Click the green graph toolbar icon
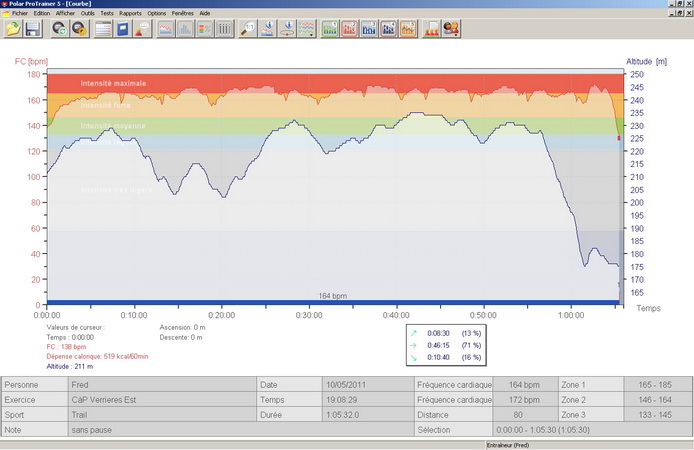The width and height of the screenshot is (694, 450). (x=331, y=29)
